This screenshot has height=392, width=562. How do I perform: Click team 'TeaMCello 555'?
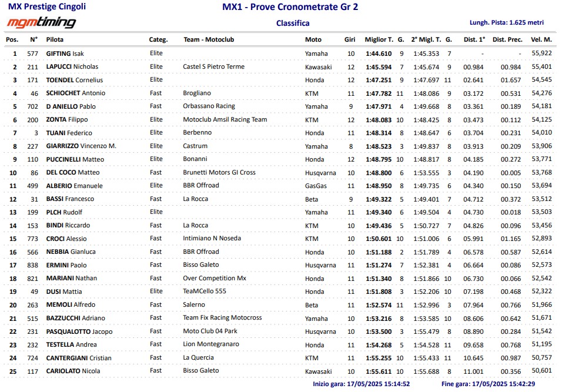(x=205, y=292)
